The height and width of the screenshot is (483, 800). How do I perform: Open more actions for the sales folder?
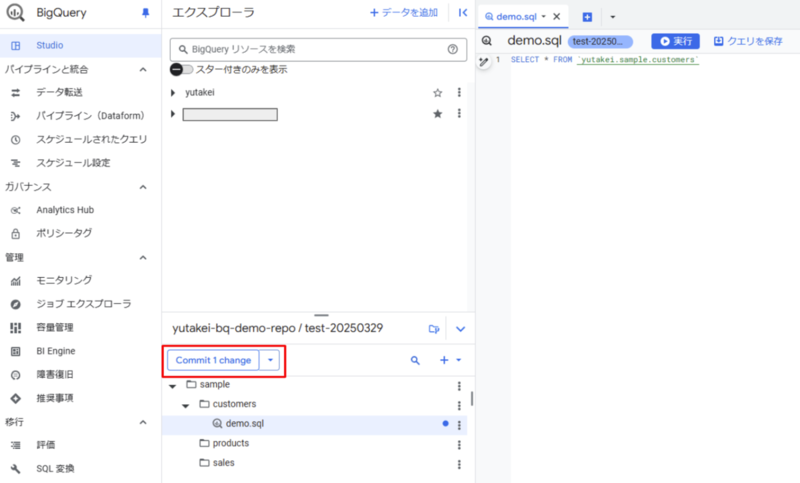[x=459, y=464]
